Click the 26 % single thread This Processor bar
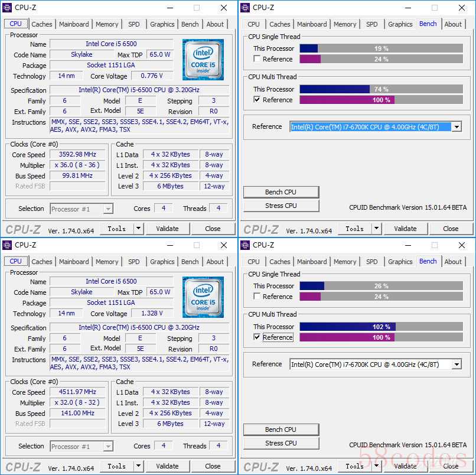Image resolution: width=476 pixels, height=475 pixels. (382, 286)
